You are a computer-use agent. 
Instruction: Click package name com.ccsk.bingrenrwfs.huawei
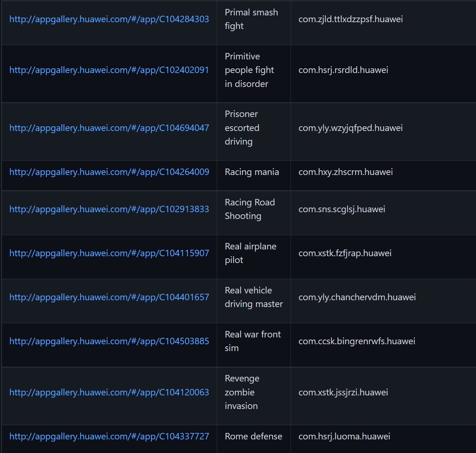tap(357, 341)
